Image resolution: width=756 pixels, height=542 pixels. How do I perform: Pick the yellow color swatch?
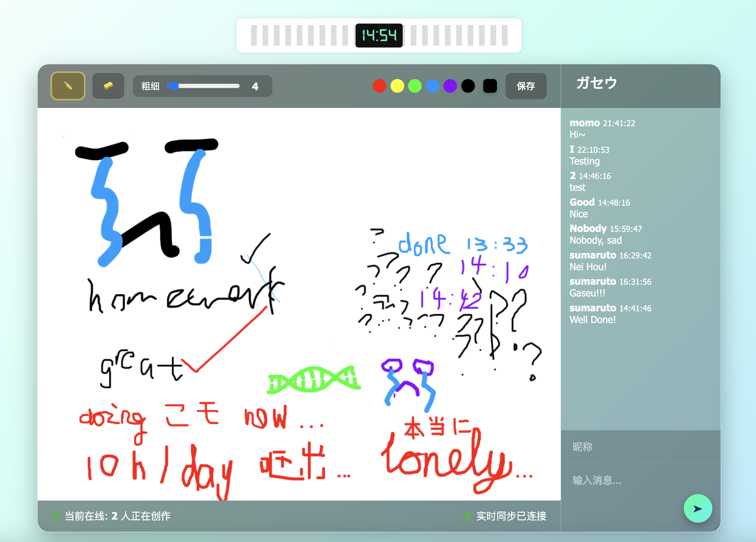(397, 86)
